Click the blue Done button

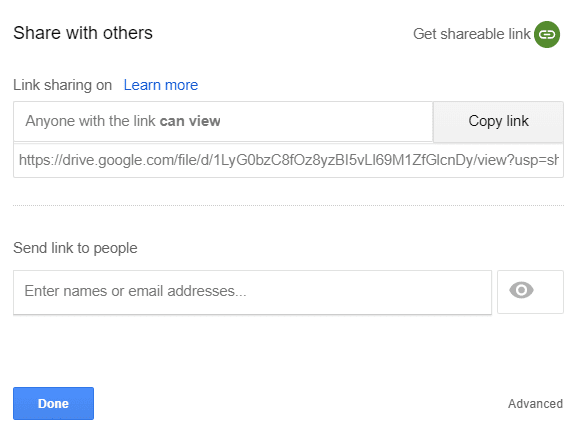tap(54, 403)
